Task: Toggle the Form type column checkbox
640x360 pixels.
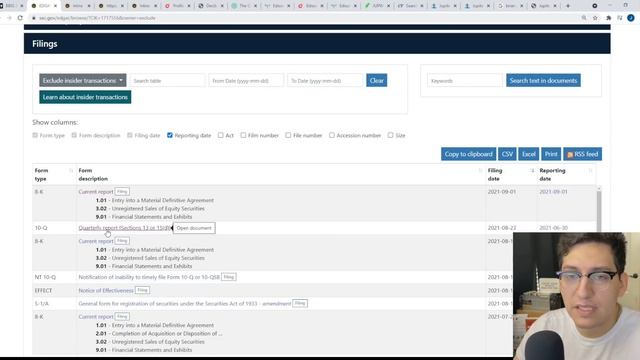Action: pos(35,135)
